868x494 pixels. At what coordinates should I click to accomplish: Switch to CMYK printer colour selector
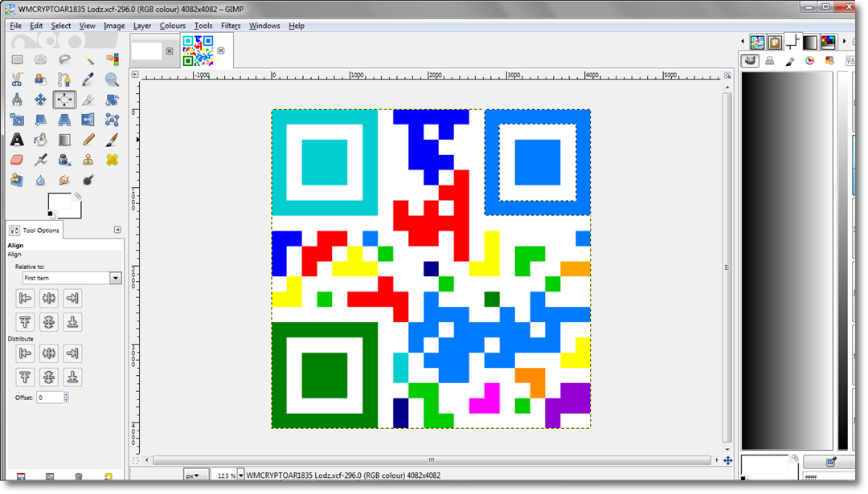pyautogui.click(x=769, y=61)
